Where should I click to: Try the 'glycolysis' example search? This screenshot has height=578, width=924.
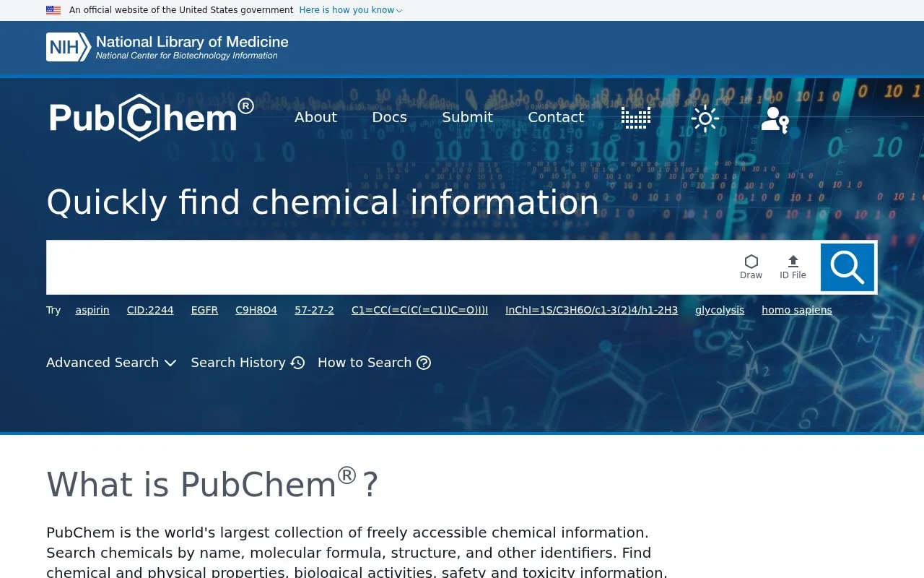[x=720, y=310]
